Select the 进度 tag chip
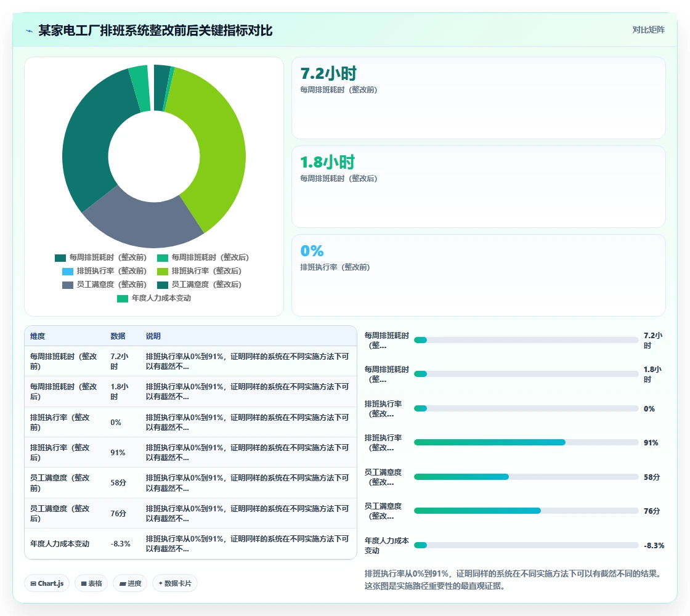The width and height of the screenshot is (690, 616). pyautogui.click(x=130, y=583)
